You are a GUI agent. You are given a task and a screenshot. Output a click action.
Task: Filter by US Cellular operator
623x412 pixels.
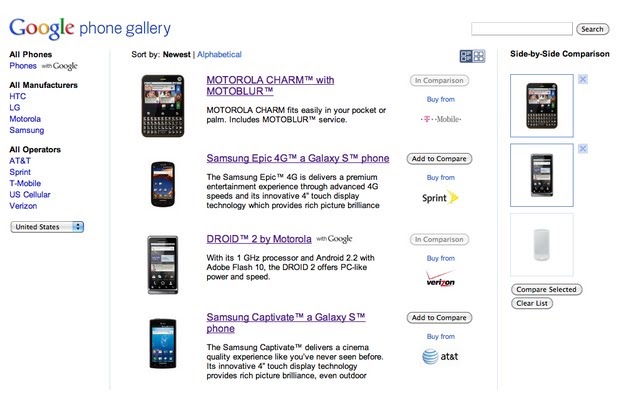click(x=32, y=193)
